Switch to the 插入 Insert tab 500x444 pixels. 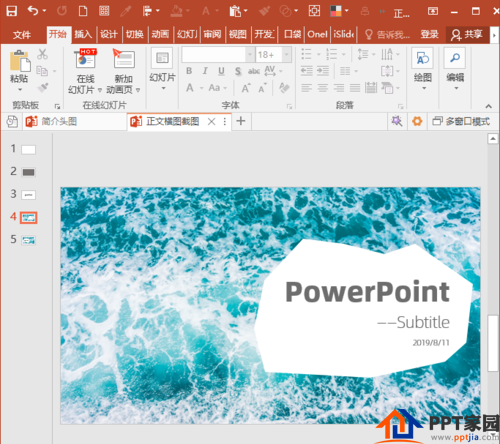83,34
